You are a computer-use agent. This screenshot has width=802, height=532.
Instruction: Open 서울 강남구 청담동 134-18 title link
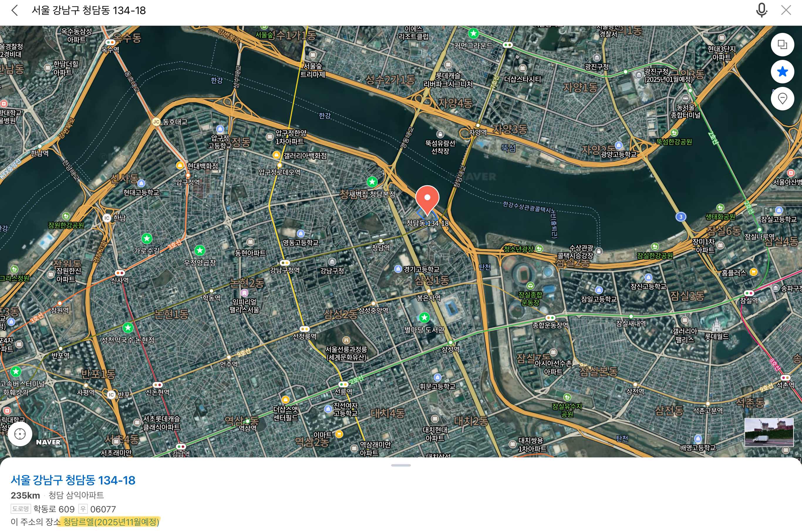(73, 480)
